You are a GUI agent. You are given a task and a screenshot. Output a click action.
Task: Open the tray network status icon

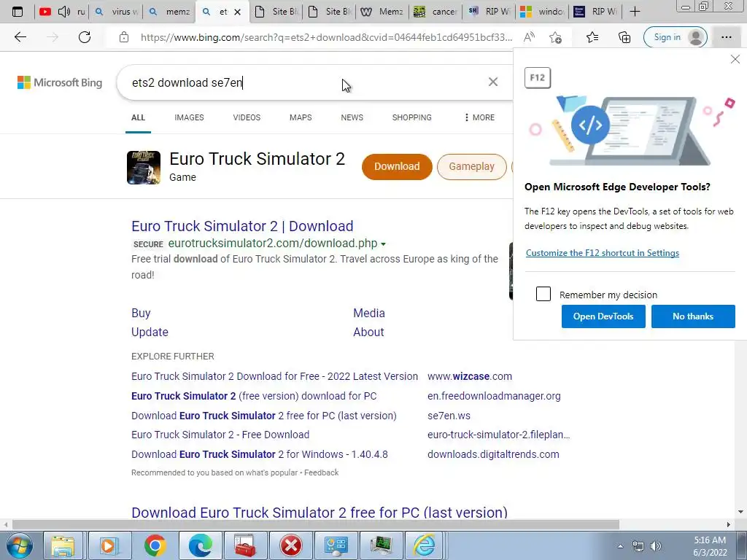click(x=638, y=546)
